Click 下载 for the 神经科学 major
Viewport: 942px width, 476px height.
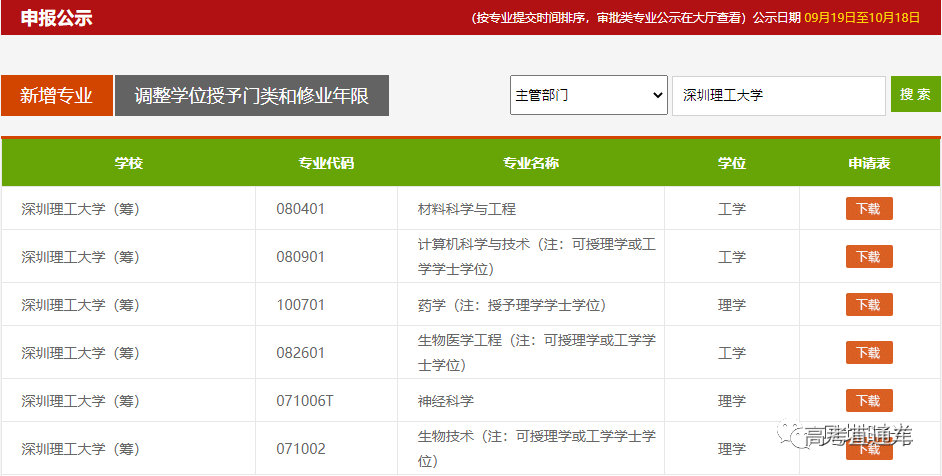[x=868, y=401]
